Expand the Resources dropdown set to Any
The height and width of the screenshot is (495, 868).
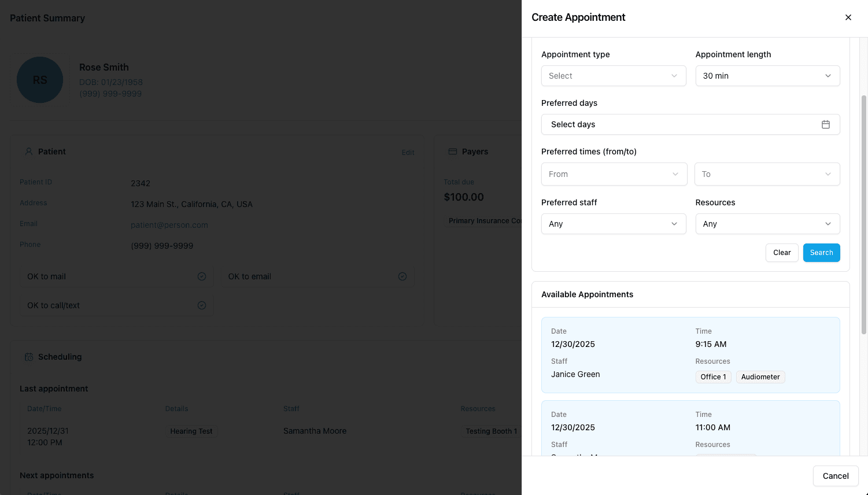point(767,224)
